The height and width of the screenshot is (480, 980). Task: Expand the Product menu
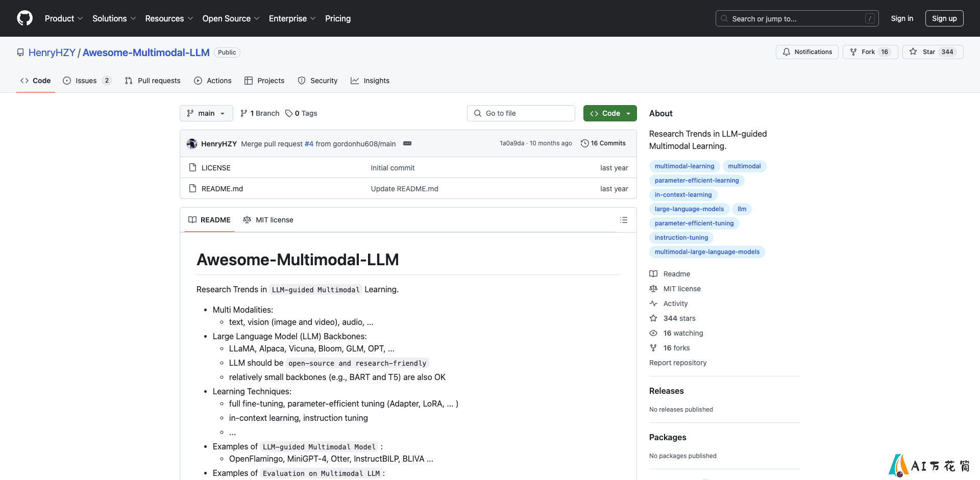pos(63,18)
